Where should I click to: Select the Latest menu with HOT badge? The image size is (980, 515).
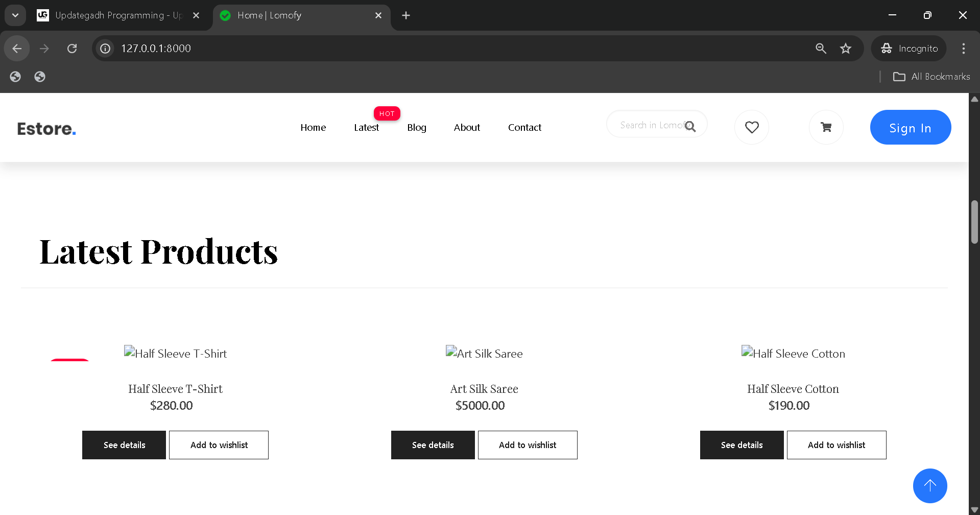tap(366, 127)
